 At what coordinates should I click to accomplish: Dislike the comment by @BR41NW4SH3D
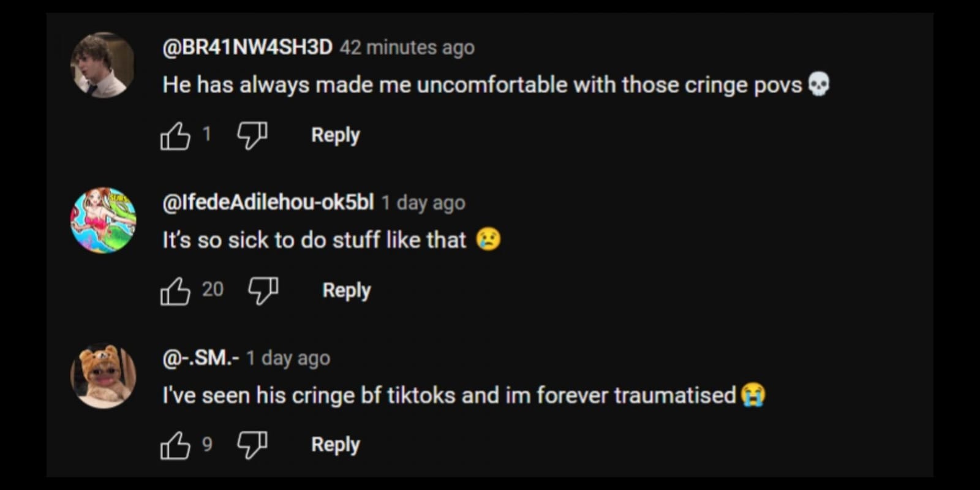coord(252,135)
